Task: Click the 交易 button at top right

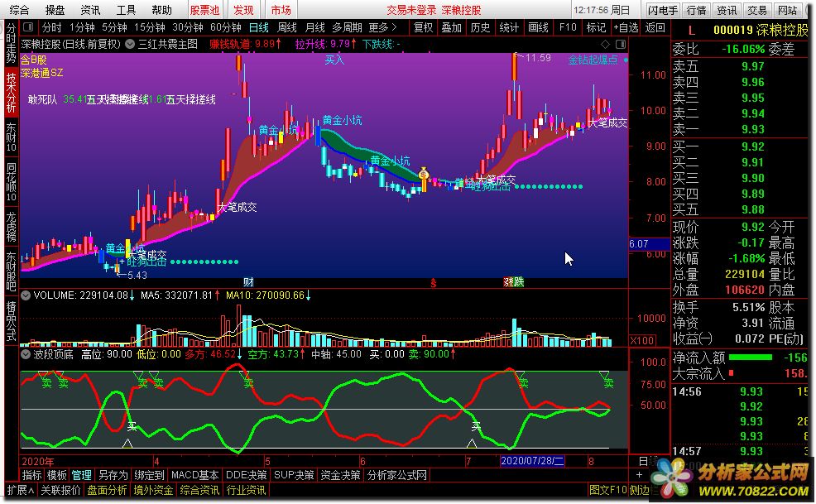Action: click(x=757, y=10)
